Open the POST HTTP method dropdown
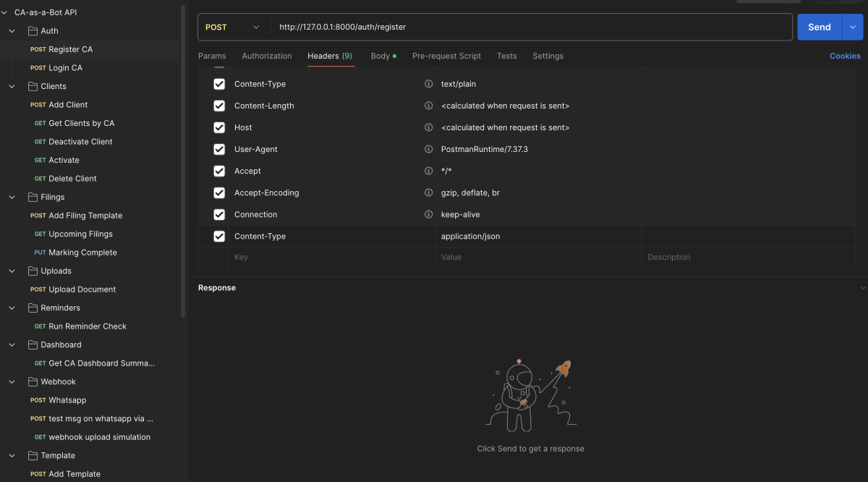The image size is (868, 482). (x=232, y=27)
